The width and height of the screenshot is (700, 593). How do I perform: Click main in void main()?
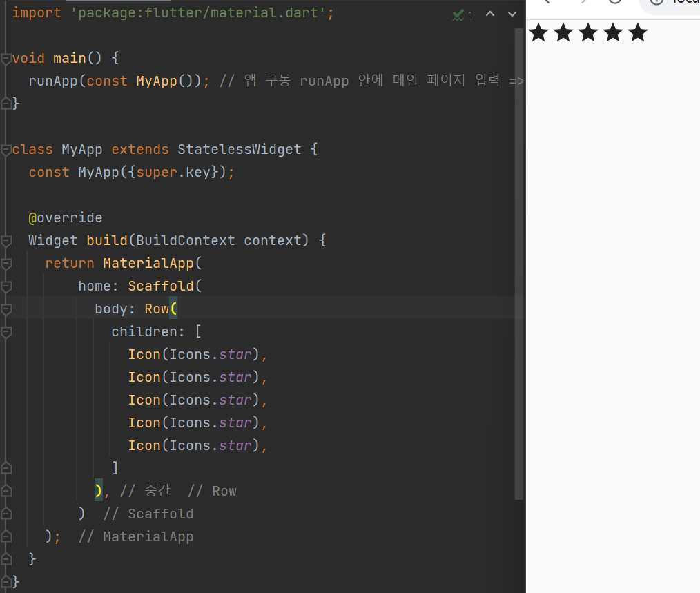point(70,59)
